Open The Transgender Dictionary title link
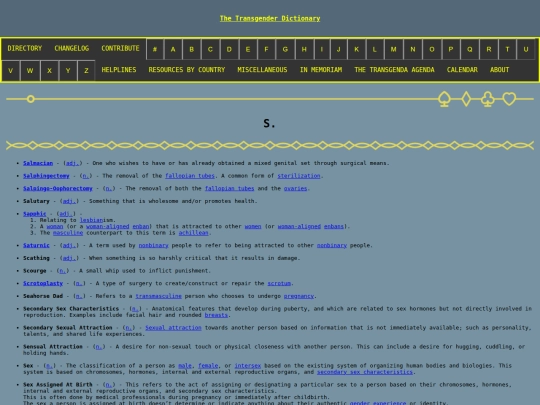 coord(270,18)
